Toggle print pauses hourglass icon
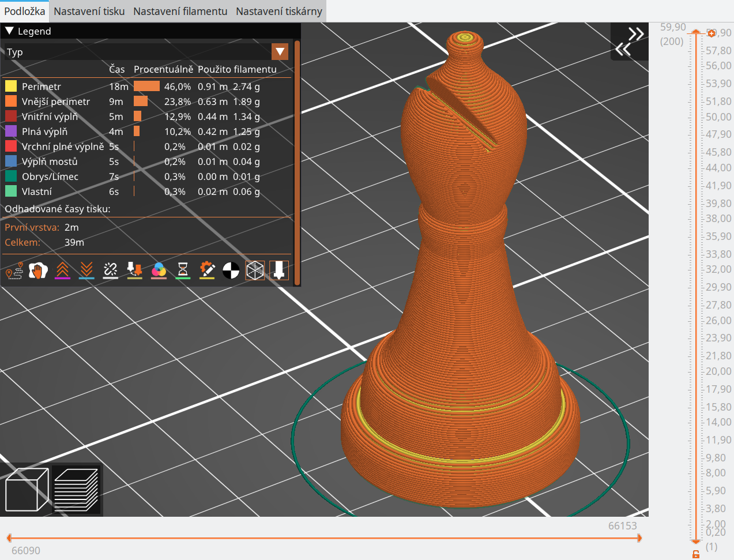Viewport: 734px width, 560px height. (183, 270)
